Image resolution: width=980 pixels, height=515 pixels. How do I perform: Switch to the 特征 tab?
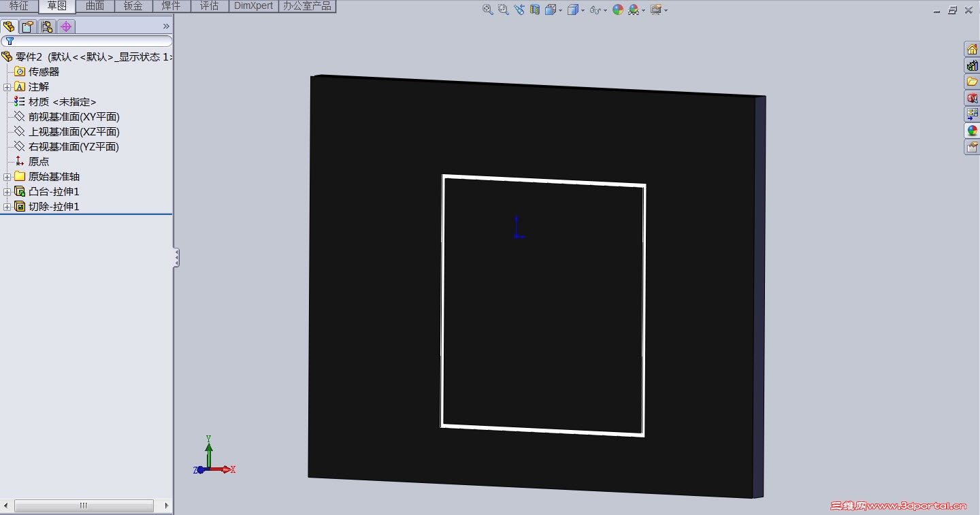point(19,6)
